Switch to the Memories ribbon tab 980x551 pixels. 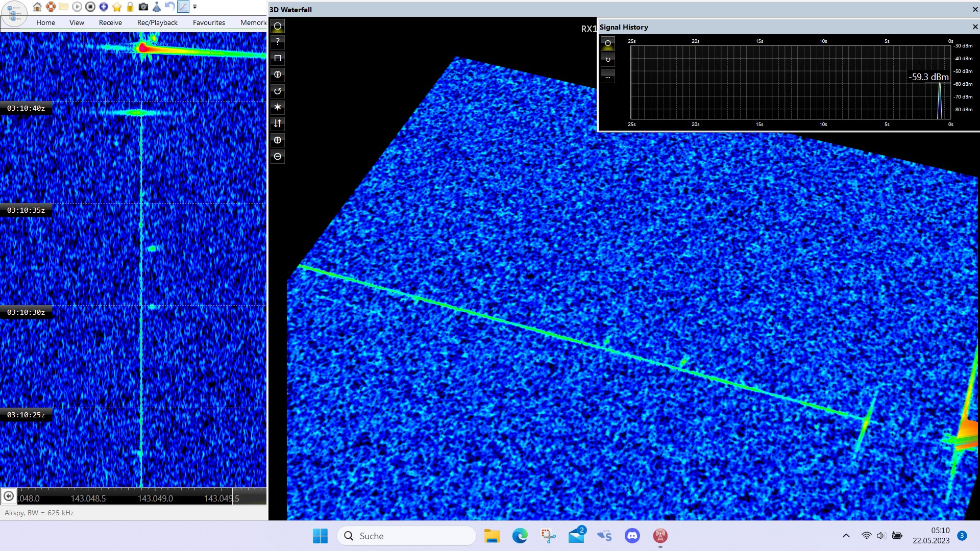[x=253, y=22]
